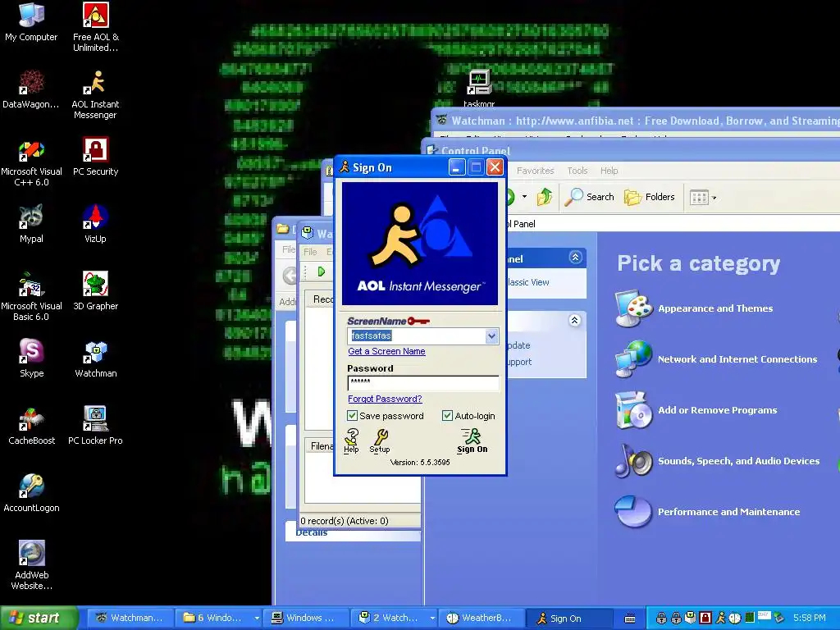
Task: Open Favorites menu in Control Panel
Action: click(535, 171)
